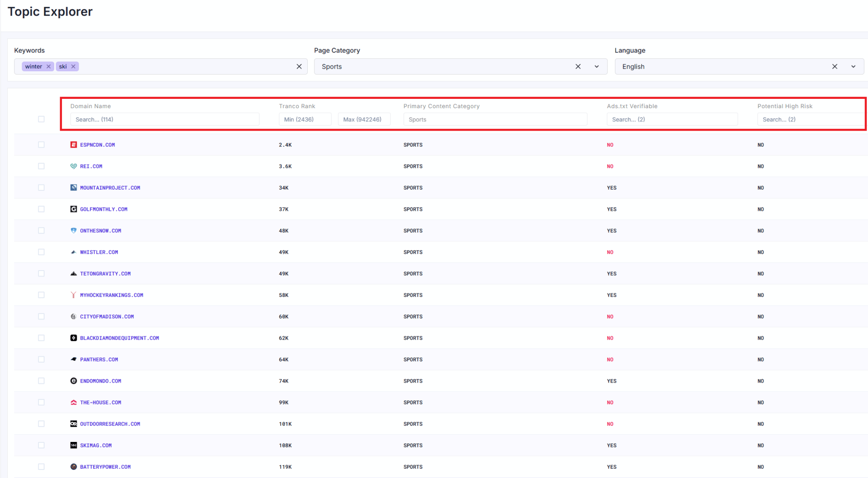
Task: Click the GOLFMONTHLY.COM favicon
Action: 74,209
